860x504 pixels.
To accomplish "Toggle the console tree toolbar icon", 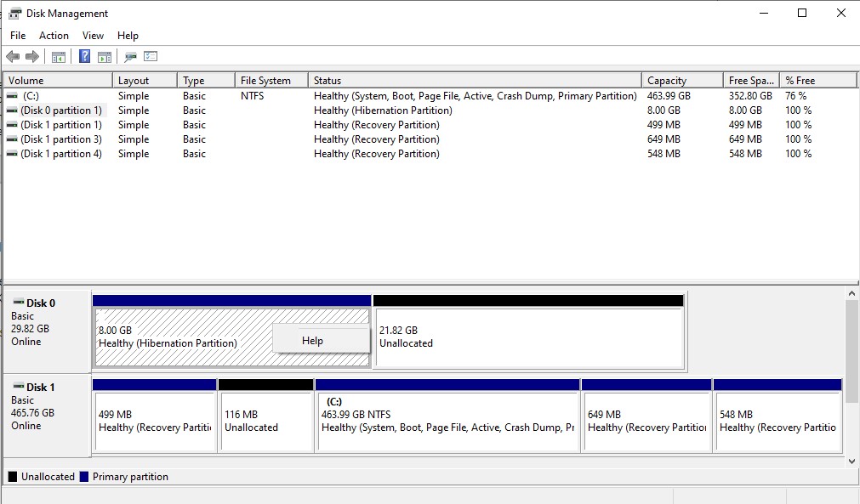I will point(58,56).
